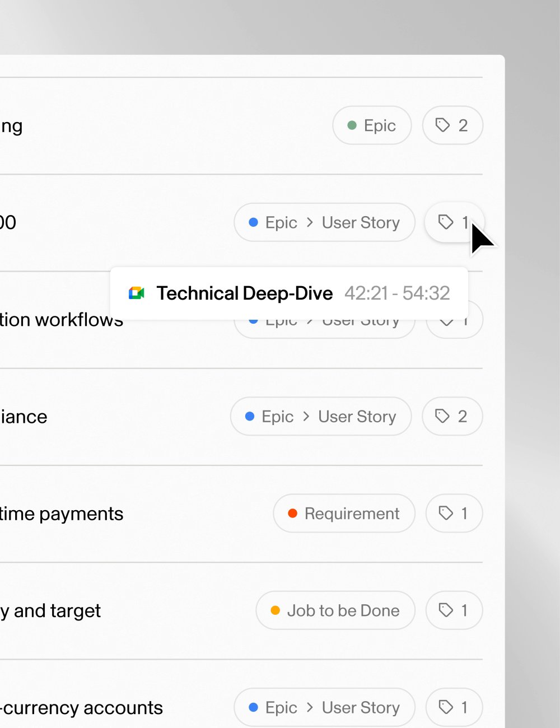The height and width of the screenshot is (728, 560).
Task: Open tags on the '-currency accounts' row
Action: (454, 707)
